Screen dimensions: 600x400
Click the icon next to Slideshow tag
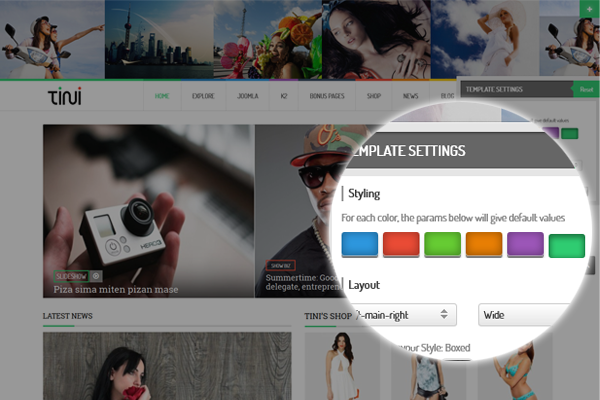click(x=97, y=275)
